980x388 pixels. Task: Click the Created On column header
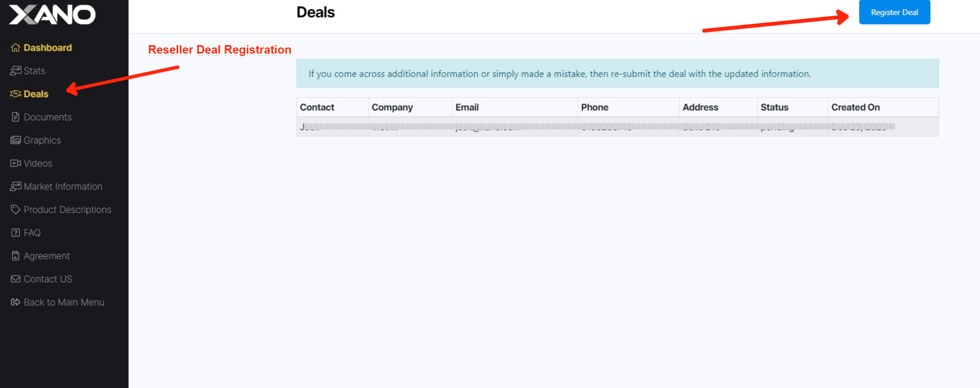click(x=855, y=107)
